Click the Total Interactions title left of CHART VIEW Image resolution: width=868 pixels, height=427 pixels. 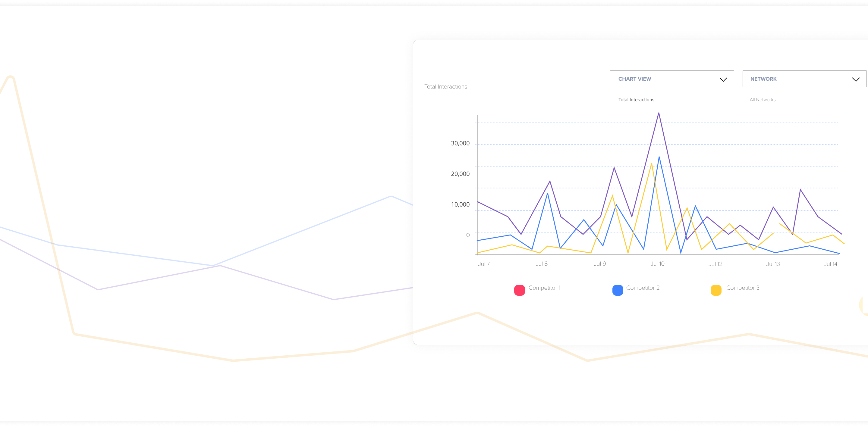[445, 87]
